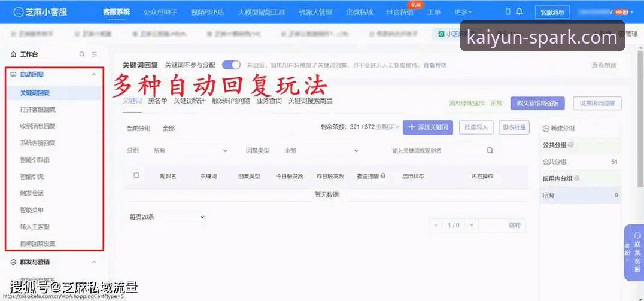
Task: Click 管理 link in account row
Action: click(x=631, y=34)
